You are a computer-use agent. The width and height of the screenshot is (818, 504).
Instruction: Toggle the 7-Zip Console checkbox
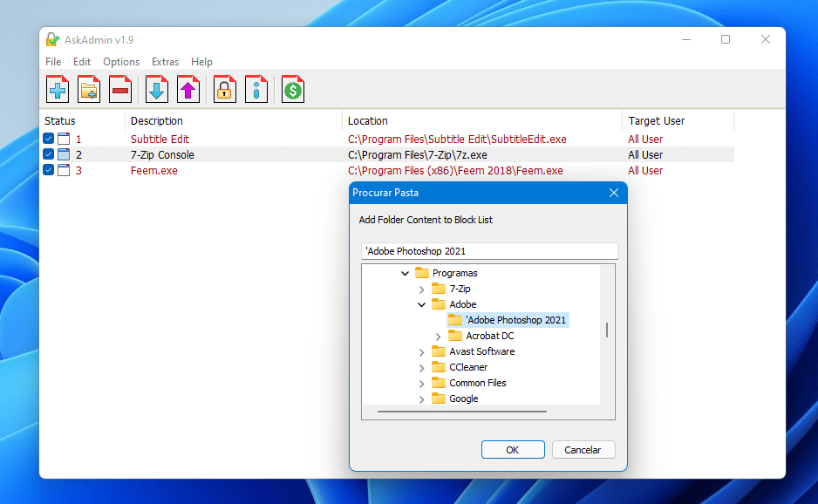49,154
